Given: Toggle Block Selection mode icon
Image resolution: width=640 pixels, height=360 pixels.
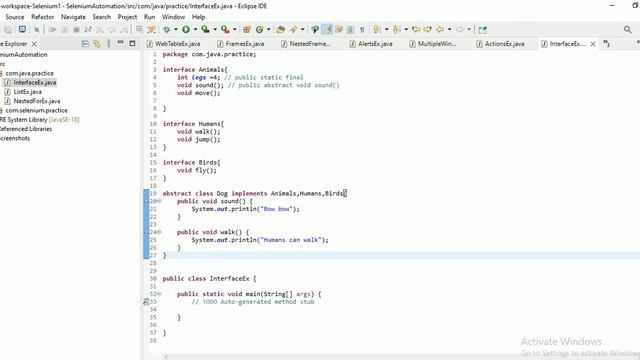Looking at the screenshot, I should [x=350, y=29].
